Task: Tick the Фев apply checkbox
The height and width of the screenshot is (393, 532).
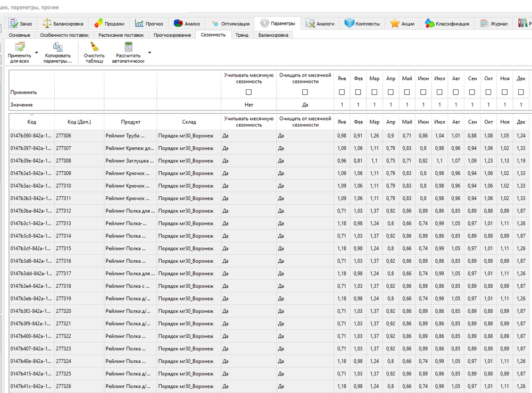Action: click(358, 92)
